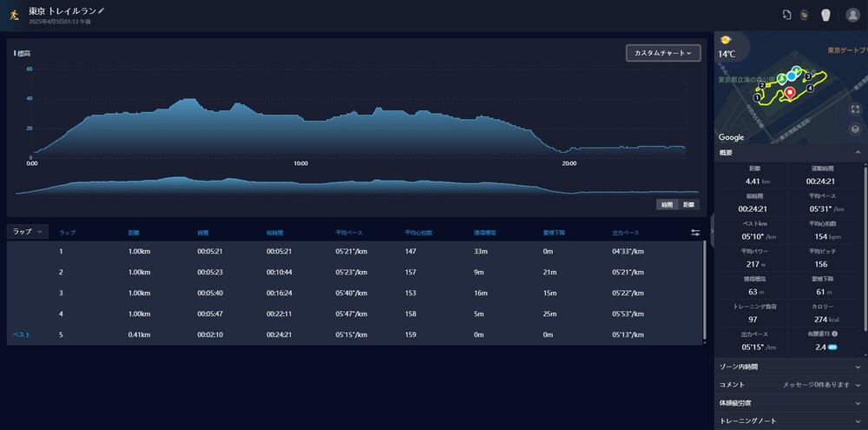This screenshot has height=430, width=868.
Task: Click the trail run activity type icon
Action: click(14, 15)
